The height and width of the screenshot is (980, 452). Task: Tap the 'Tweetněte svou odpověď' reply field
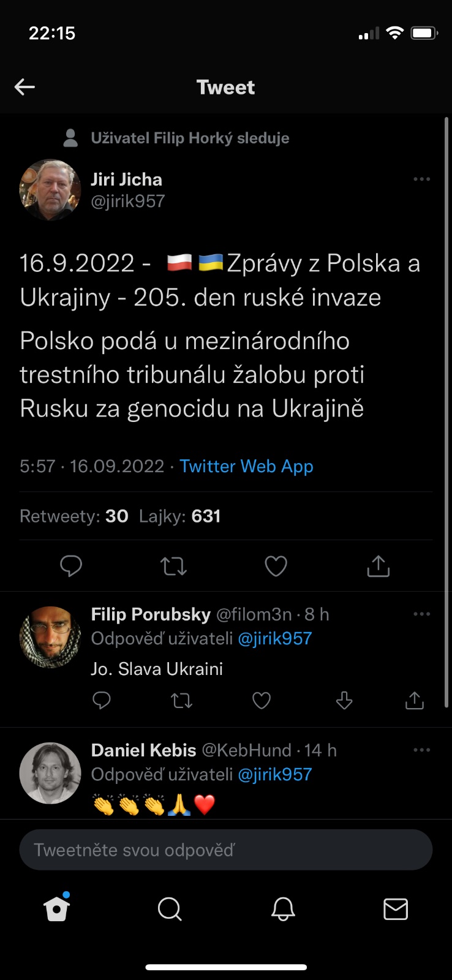click(x=226, y=850)
